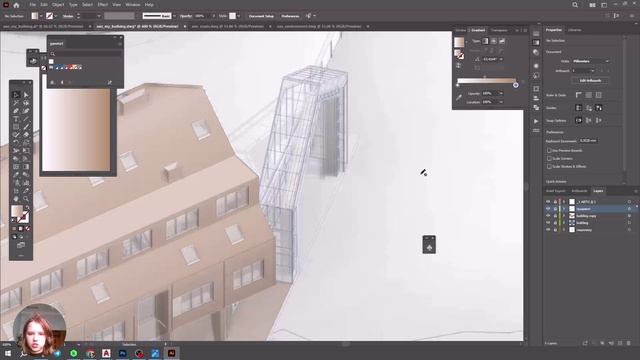
Task: Click the Preferences button in control bar
Action: [x=290, y=16]
